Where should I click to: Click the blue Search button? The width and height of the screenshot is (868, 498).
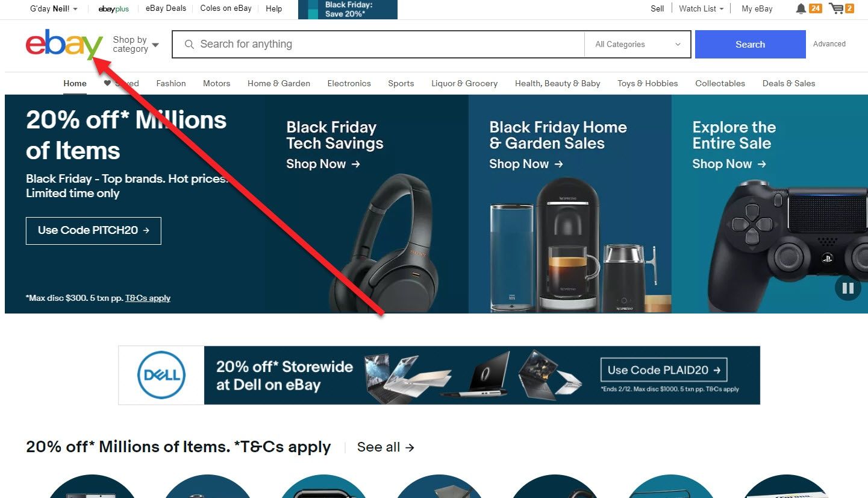click(750, 45)
